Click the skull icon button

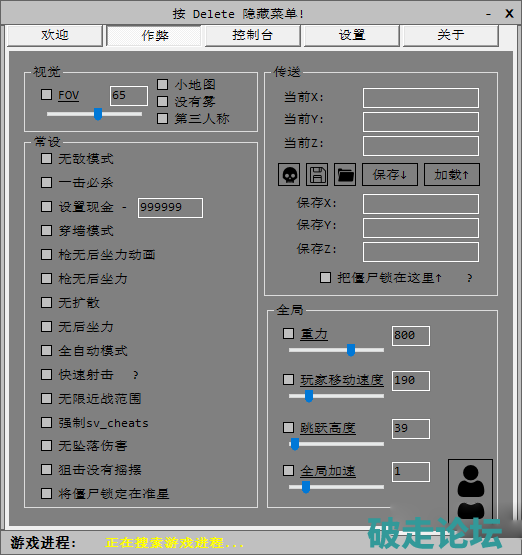click(289, 174)
